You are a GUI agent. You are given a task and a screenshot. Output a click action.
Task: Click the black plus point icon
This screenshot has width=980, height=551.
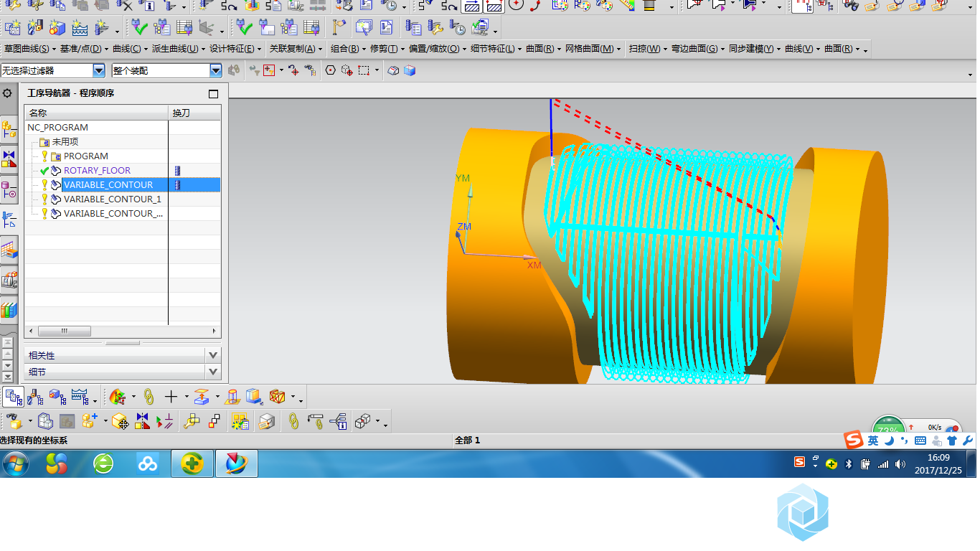pyautogui.click(x=171, y=397)
